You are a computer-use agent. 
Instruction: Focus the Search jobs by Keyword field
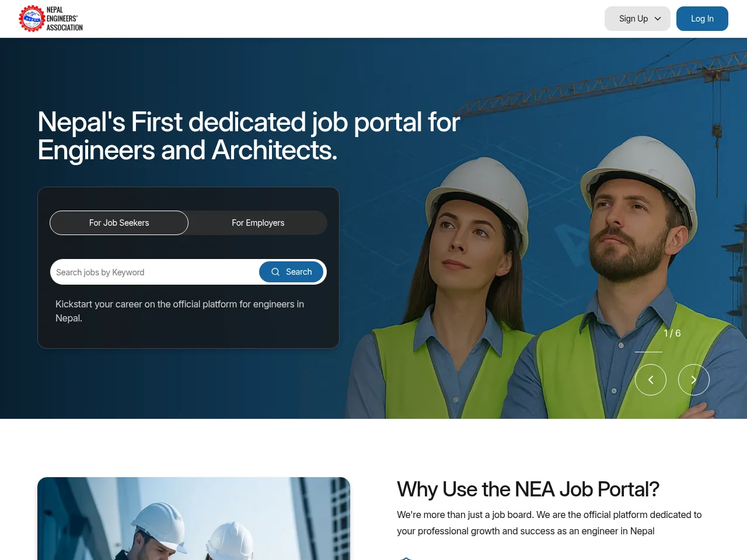(155, 272)
